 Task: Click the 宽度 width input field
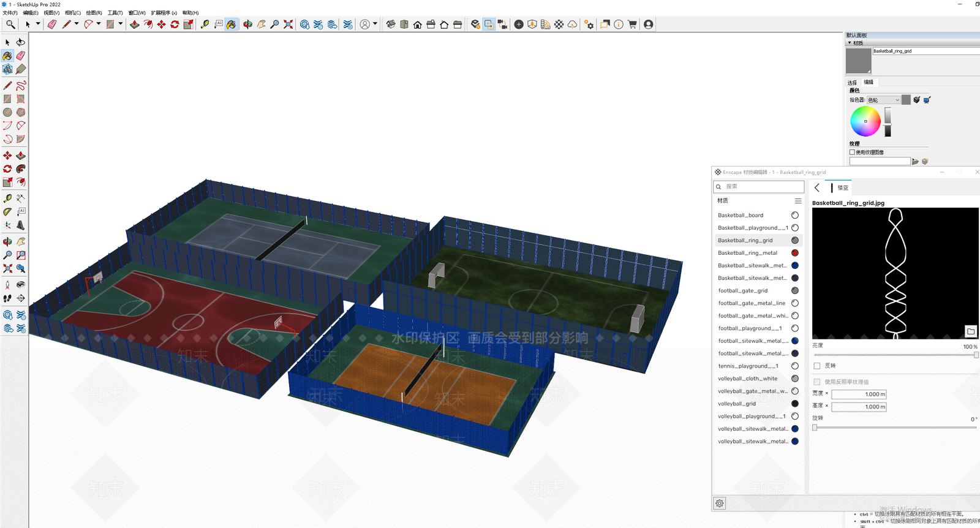[859, 394]
